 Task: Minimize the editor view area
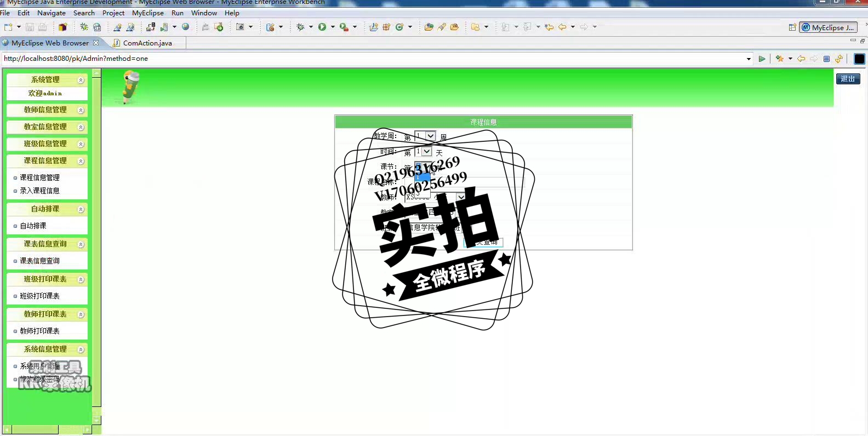[x=853, y=41]
